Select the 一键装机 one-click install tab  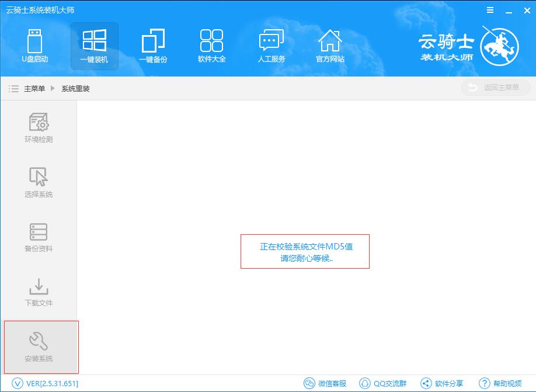tap(95, 46)
